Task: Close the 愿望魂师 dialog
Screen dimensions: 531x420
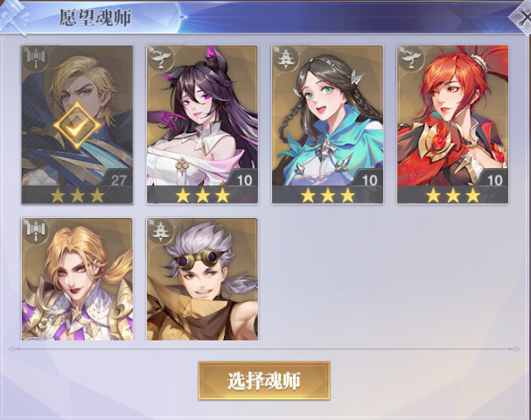Action: [x=521, y=17]
